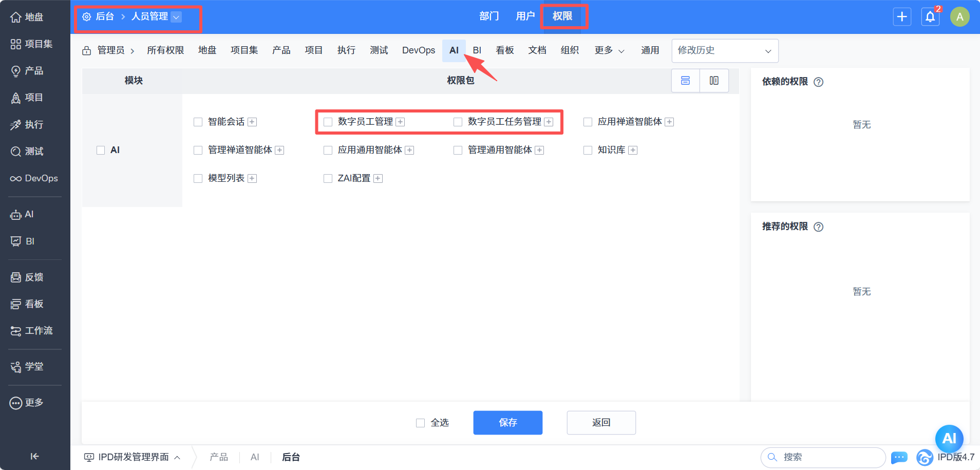Switch to the 用户 tab
Screen dimensions: 980x470
pos(525,16)
